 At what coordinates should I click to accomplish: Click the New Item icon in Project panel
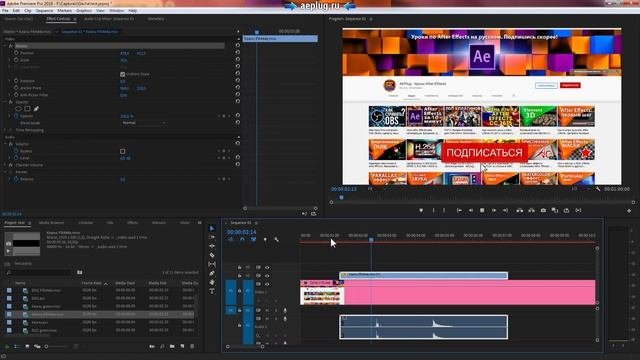tap(182, 346)
